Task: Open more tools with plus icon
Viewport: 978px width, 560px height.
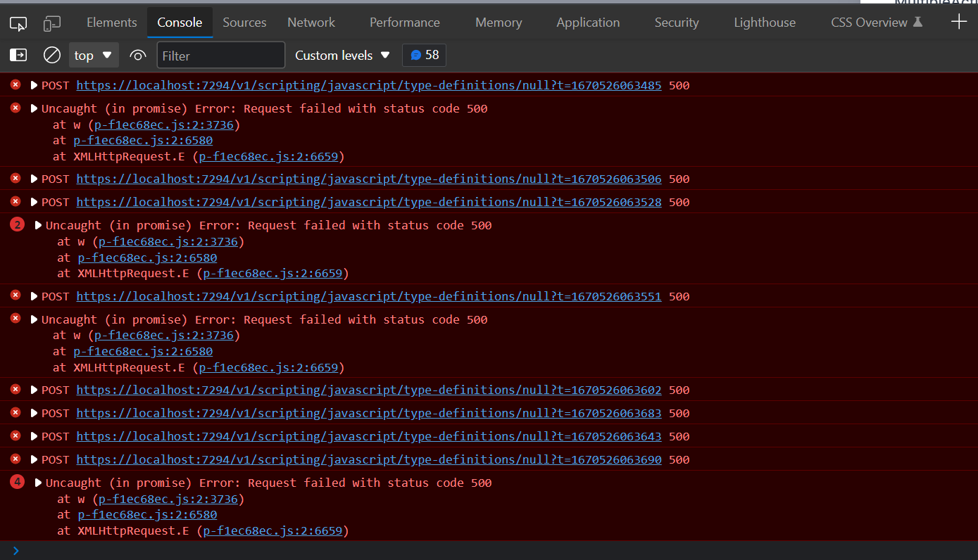Action: 959,22
